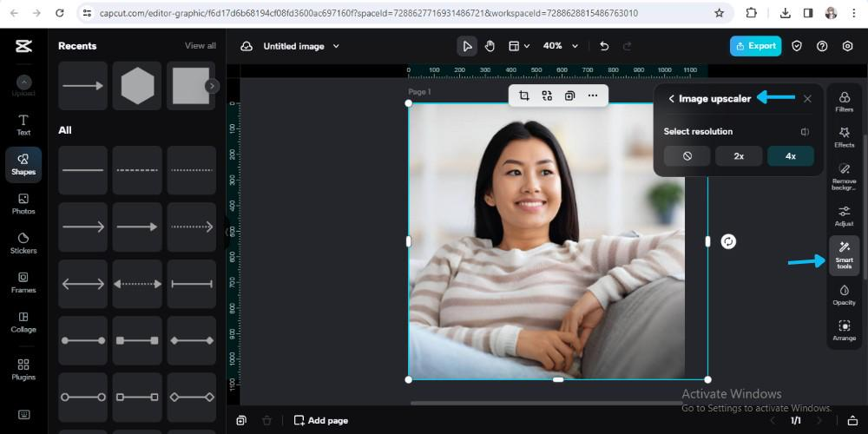
Task: Expand layers panel at bottom right
Action: (853, 421)
